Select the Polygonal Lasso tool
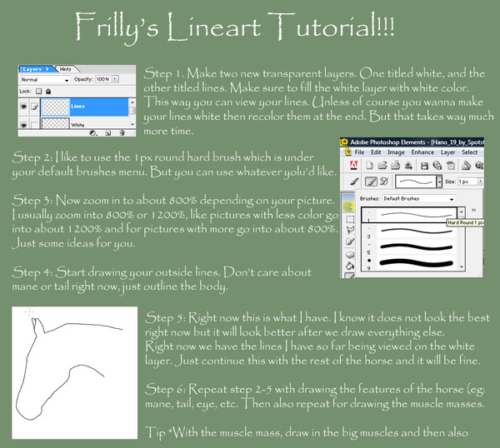The width and height of the screenshot is (500, 448). (x=350, y=230)
